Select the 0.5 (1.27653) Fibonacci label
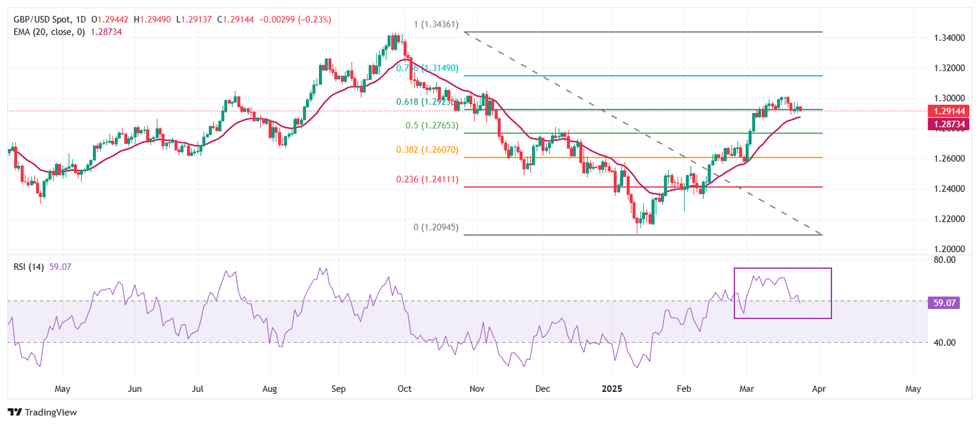Image resolution: width=980 pixels, height=425 pixels. tap(431, 126)
